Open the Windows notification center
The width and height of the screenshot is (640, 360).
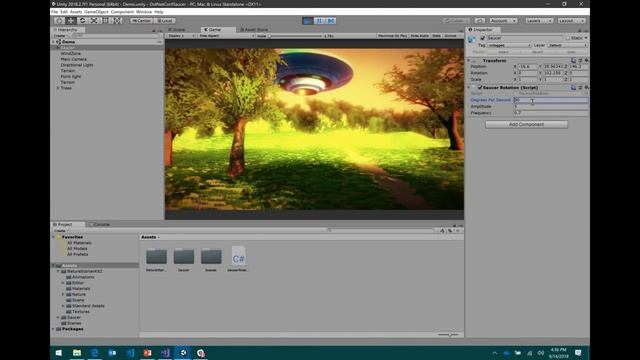[578, 353]
